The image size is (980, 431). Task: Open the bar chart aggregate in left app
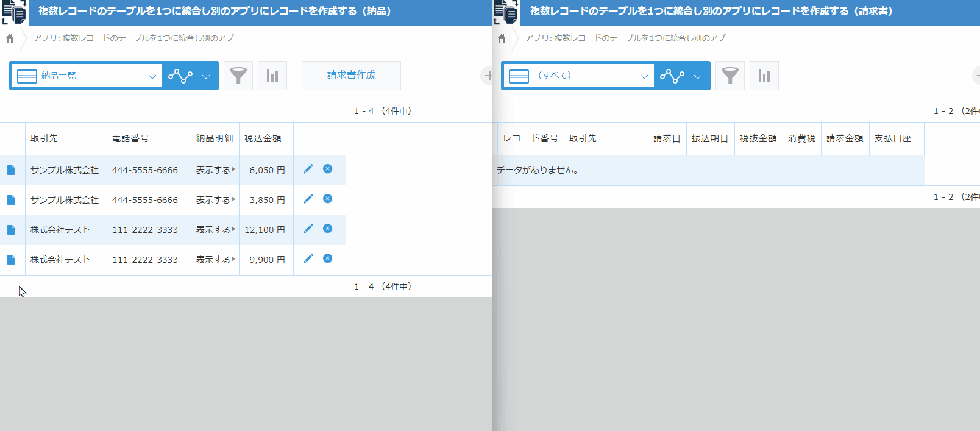coord(272,76)
